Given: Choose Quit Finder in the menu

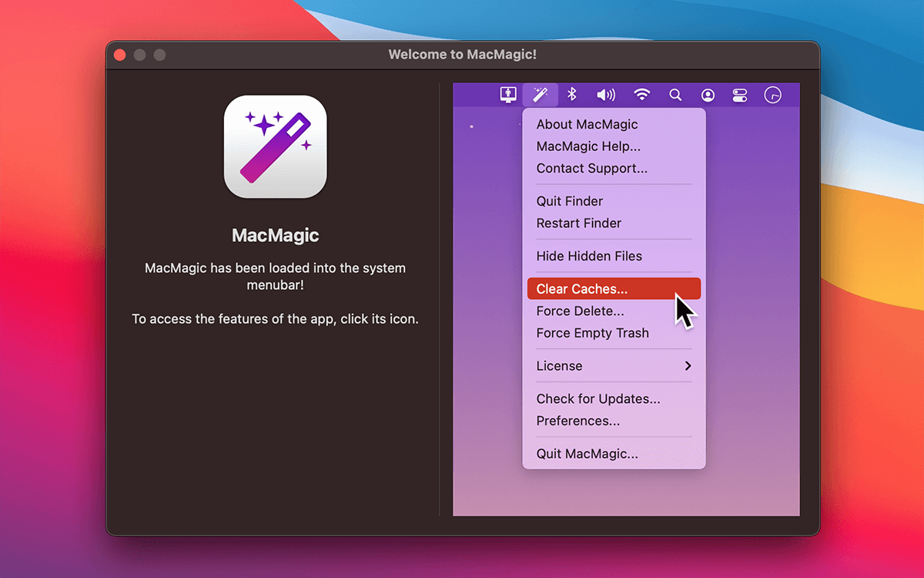Looking at the screenshot, I should click(570, 201).
